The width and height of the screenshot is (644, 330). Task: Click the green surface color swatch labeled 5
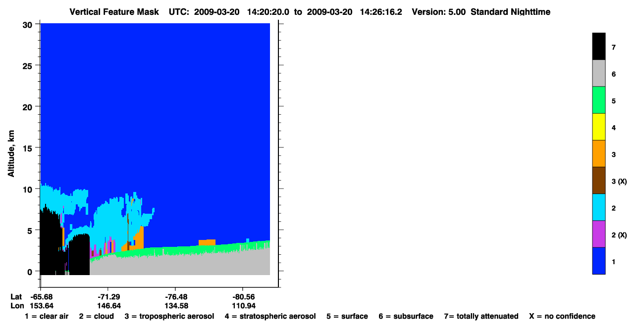[x=598, y=100]
